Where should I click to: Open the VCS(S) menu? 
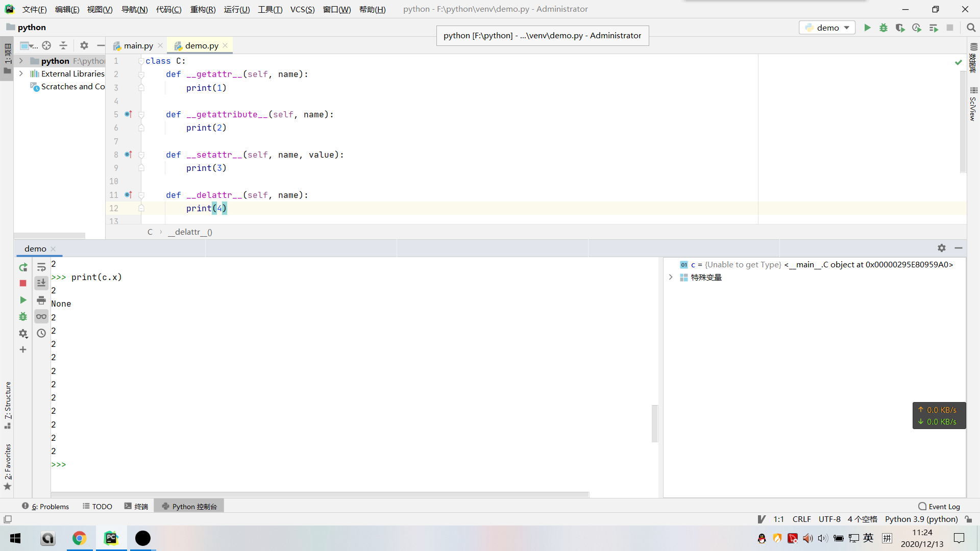(x=302, y=9)
